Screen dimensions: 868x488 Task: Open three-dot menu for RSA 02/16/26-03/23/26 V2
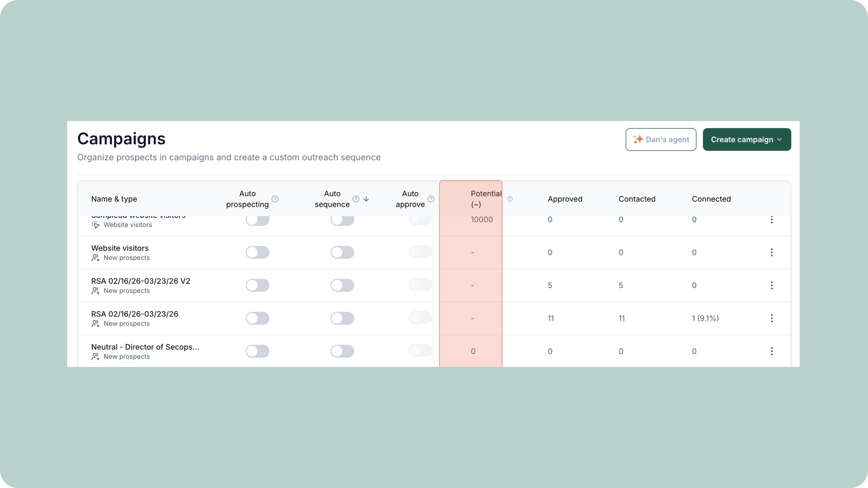click(x=771, y=285)
